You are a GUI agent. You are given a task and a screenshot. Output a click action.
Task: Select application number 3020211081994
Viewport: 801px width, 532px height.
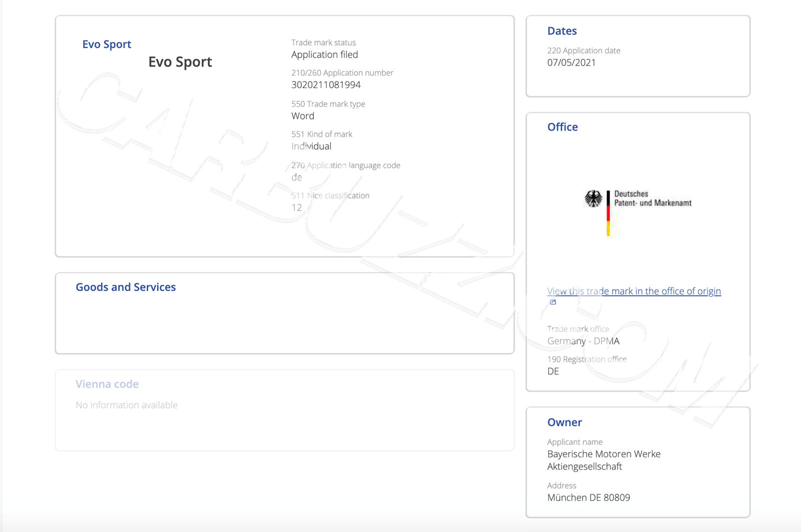pos(326,85)
